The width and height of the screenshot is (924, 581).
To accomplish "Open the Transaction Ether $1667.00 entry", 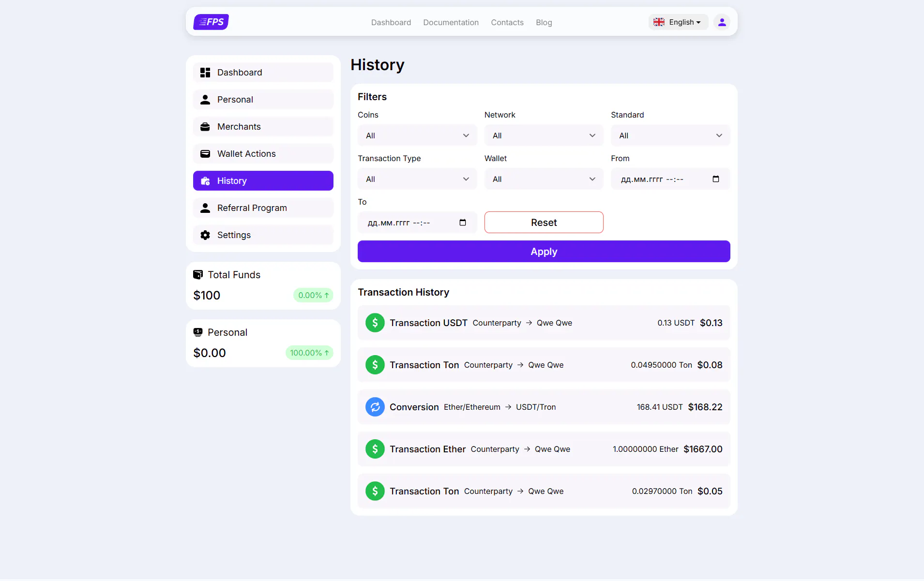I will [x=544, y=449].
